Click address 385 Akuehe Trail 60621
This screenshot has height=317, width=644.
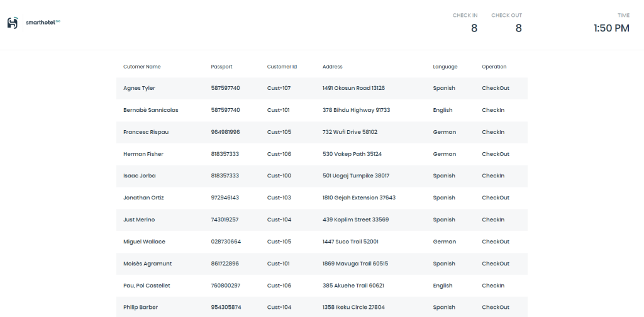point(353,286)
